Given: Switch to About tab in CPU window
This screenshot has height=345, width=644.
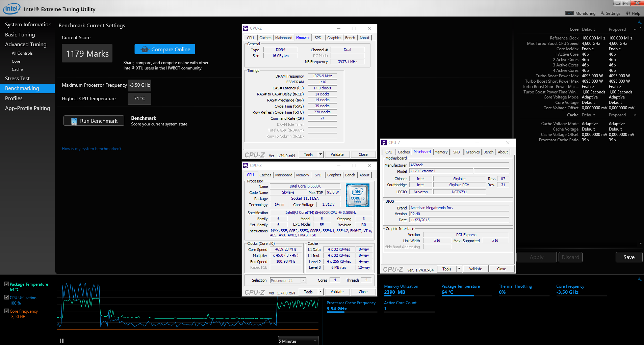Looking at the screenshot, I should pyautogui.click(x=364, y=175).
